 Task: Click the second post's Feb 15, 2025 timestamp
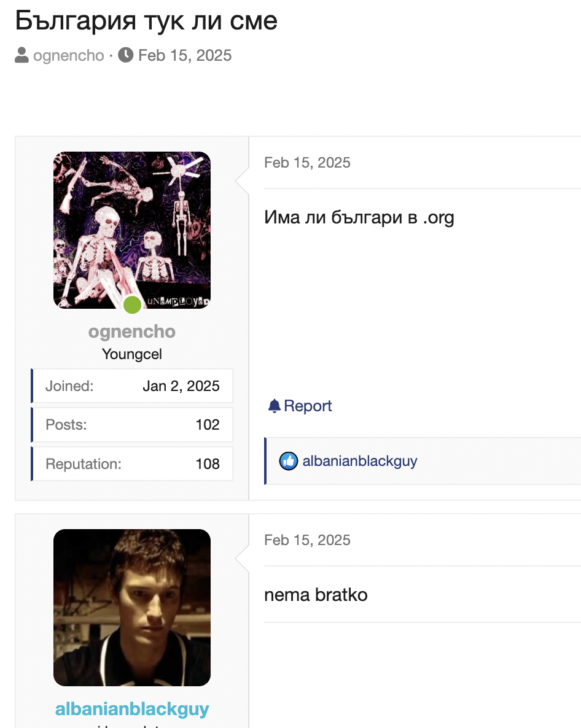pos(307,540)
